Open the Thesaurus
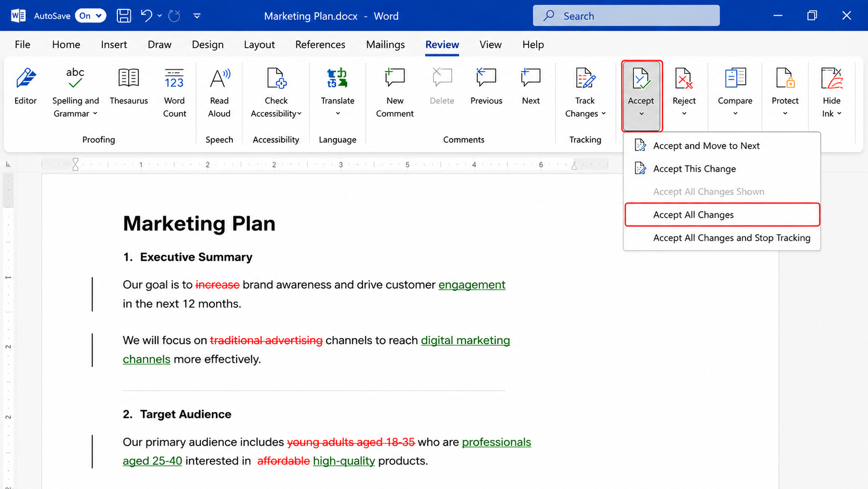Screen dimensions: 868x489 [129, 86]
